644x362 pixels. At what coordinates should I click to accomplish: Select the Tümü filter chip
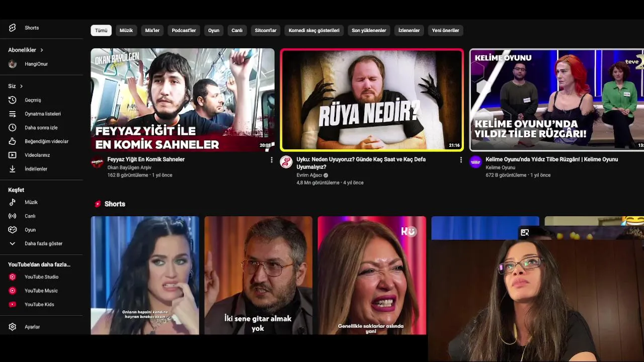click(x=101, y=31)
